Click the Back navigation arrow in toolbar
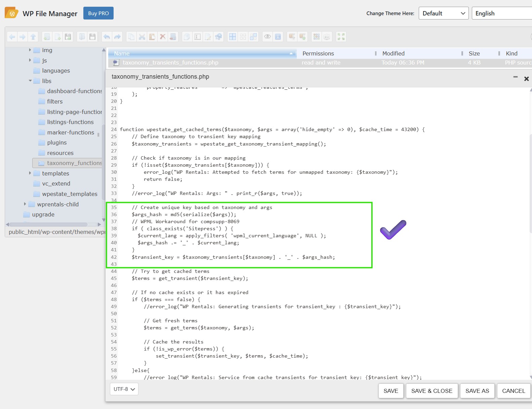The height and width of the screenshot is (409, 532). pos(12,37)
